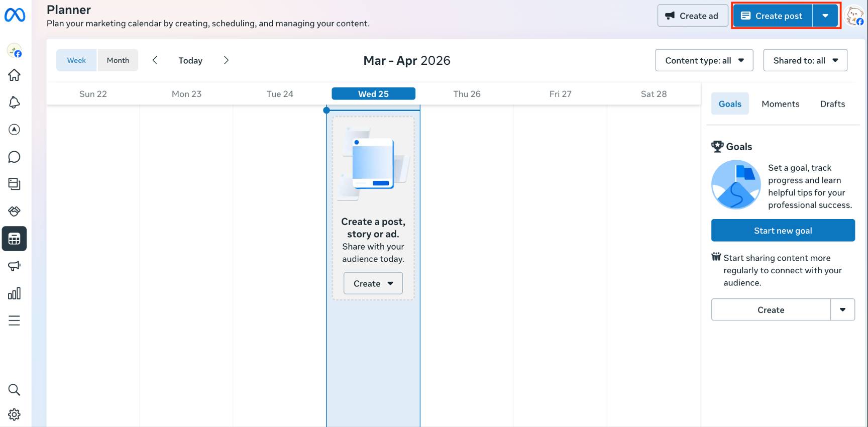
Task: Expand Create dropdown arrow in Goals panel
Action: [x=843, y=310]
